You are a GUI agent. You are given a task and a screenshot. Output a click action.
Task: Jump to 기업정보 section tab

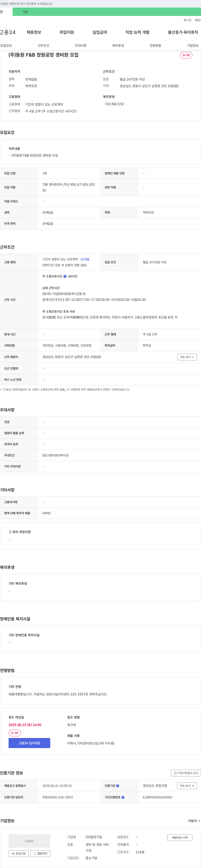193,45
